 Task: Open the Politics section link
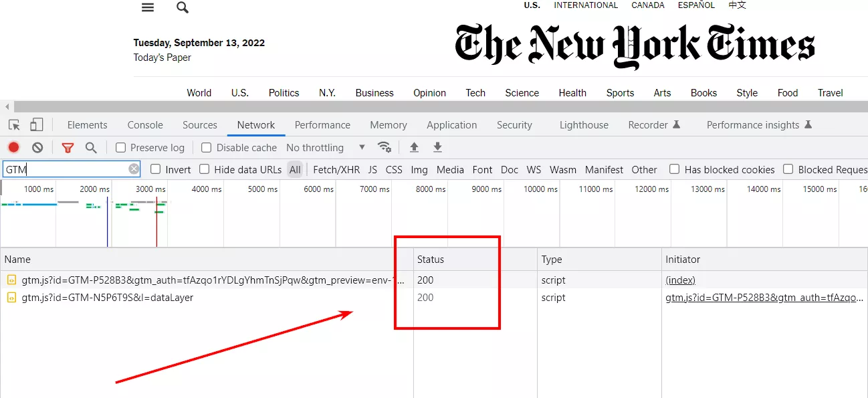click(x=284, y=93)
